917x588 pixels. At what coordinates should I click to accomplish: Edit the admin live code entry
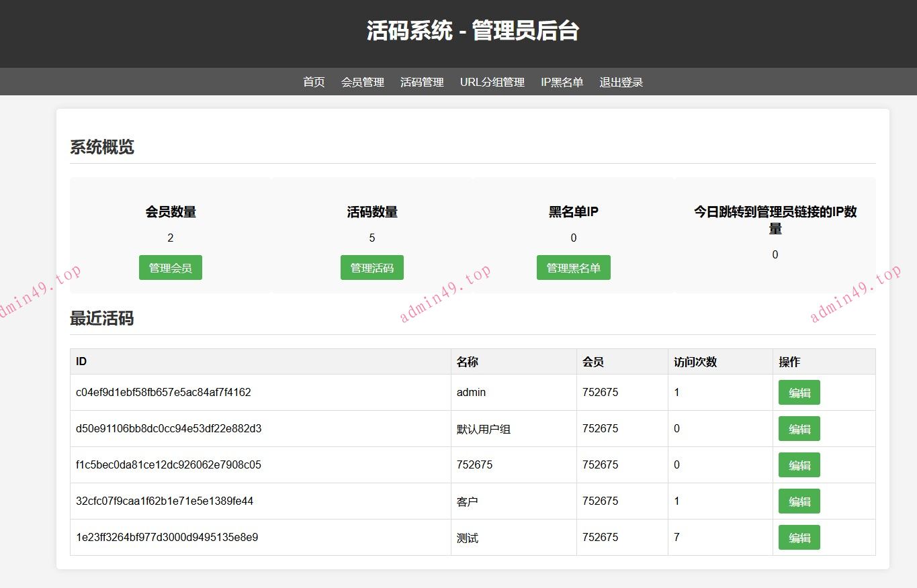[799, 392]
